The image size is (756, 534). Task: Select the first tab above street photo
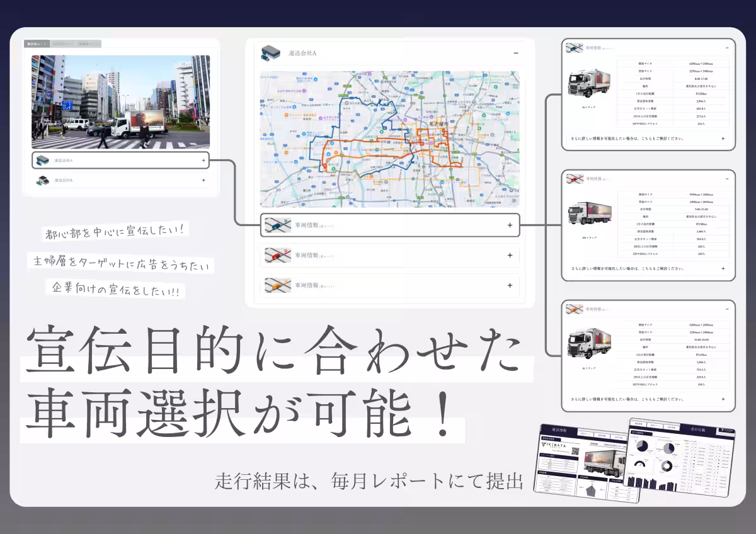[37, 44]
